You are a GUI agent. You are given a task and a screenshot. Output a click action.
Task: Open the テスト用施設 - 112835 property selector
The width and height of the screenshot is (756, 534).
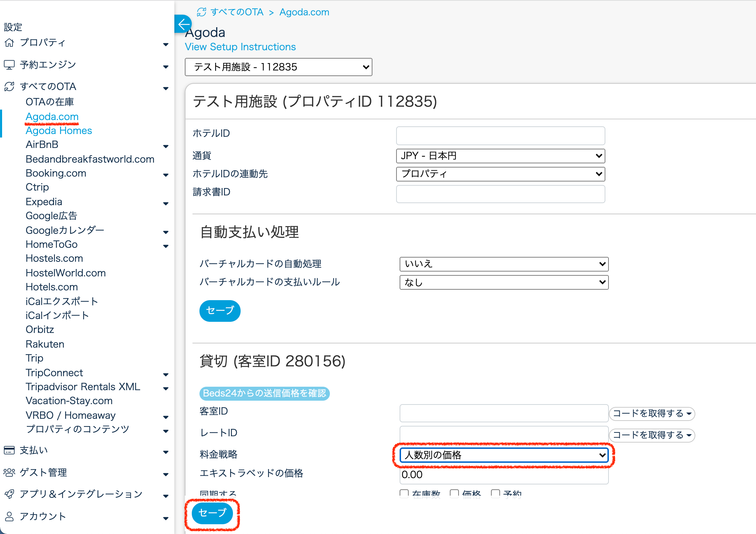coord(278,67)
